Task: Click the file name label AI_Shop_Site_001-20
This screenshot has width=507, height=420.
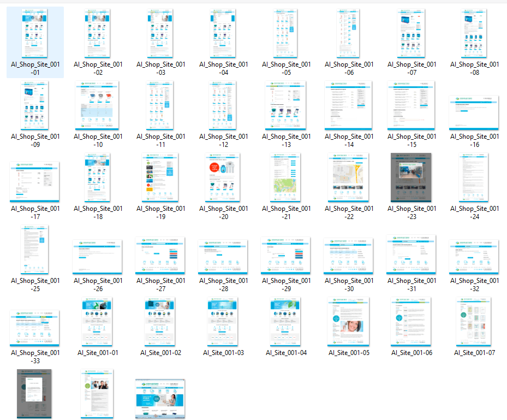Action: coord(223,212)
